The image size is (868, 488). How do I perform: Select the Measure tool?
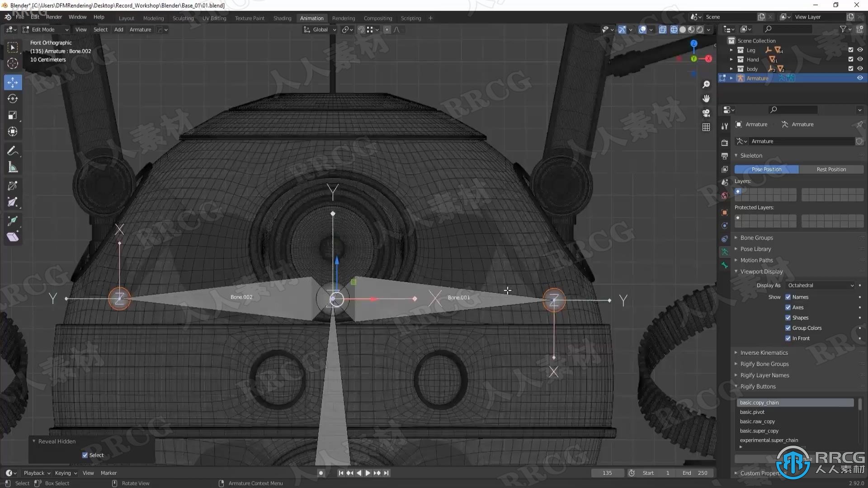13,168
